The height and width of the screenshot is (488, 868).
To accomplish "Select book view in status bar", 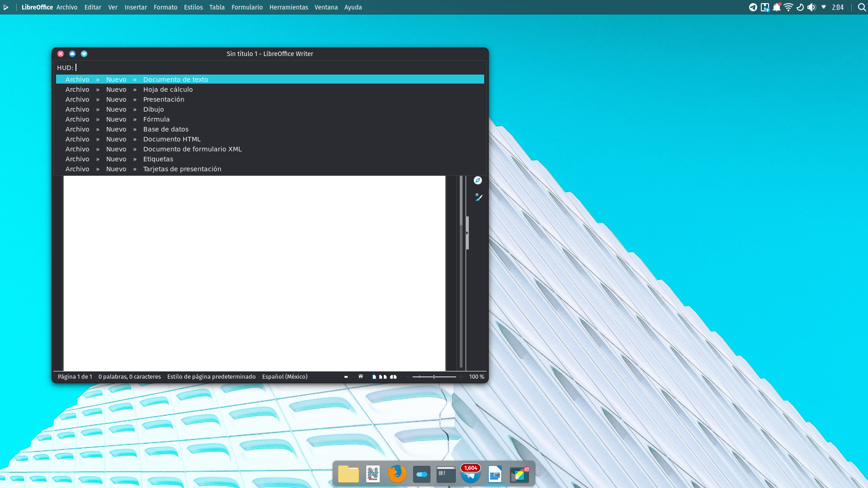I will [393, 376].
